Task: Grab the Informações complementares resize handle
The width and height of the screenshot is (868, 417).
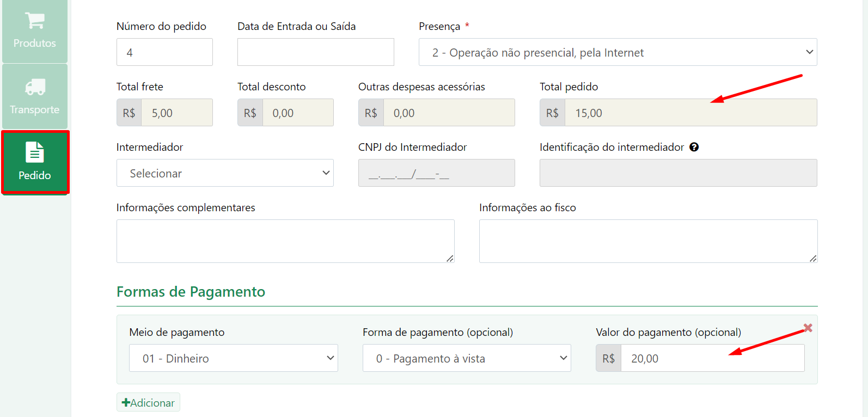Action: click(x=450, y=259)
